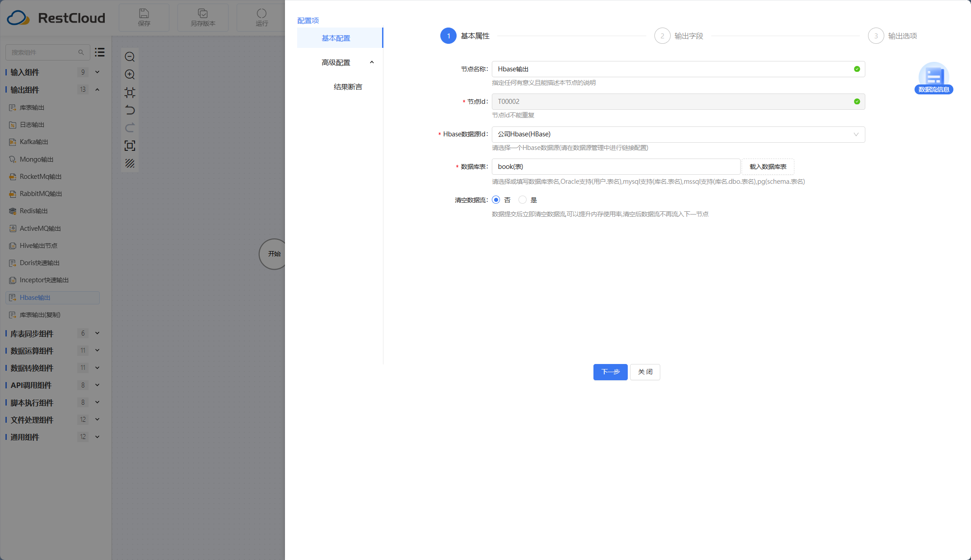
Task: Open the Hbase数据源Id dropdown
Action: (x=678, y=134)
